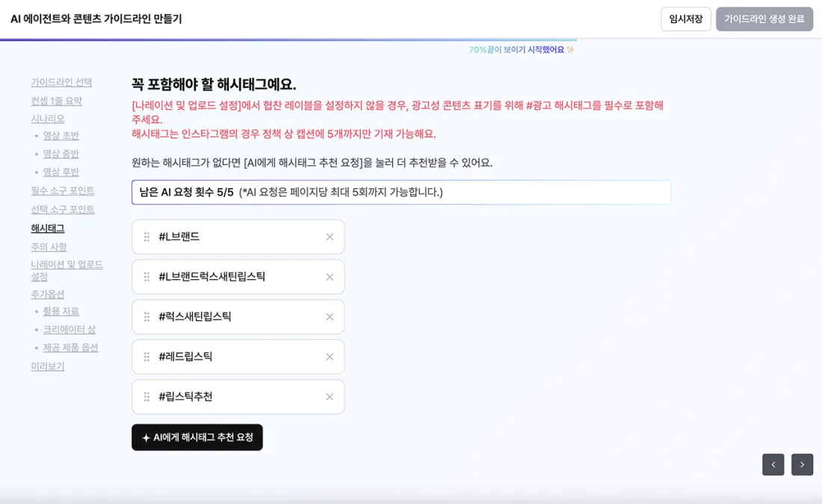Click the #레드립스틱 hashtag text
This screenshot has height=504, width=822.
coord(185,357)
